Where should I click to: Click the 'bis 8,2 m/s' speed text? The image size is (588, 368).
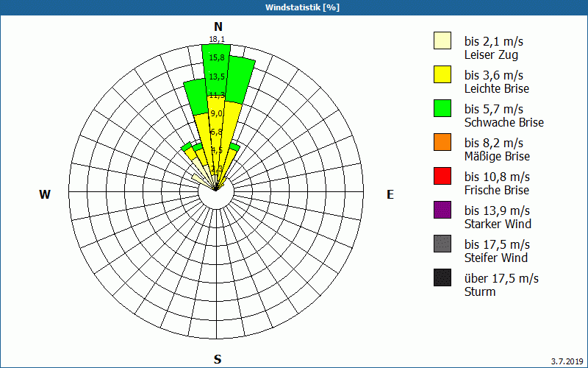pos(494,143)
